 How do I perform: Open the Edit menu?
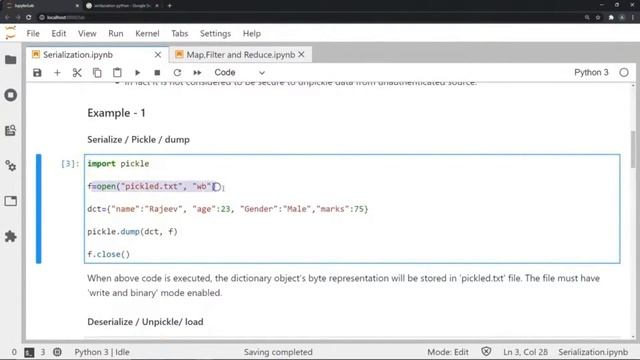click(x=59, y=33)
